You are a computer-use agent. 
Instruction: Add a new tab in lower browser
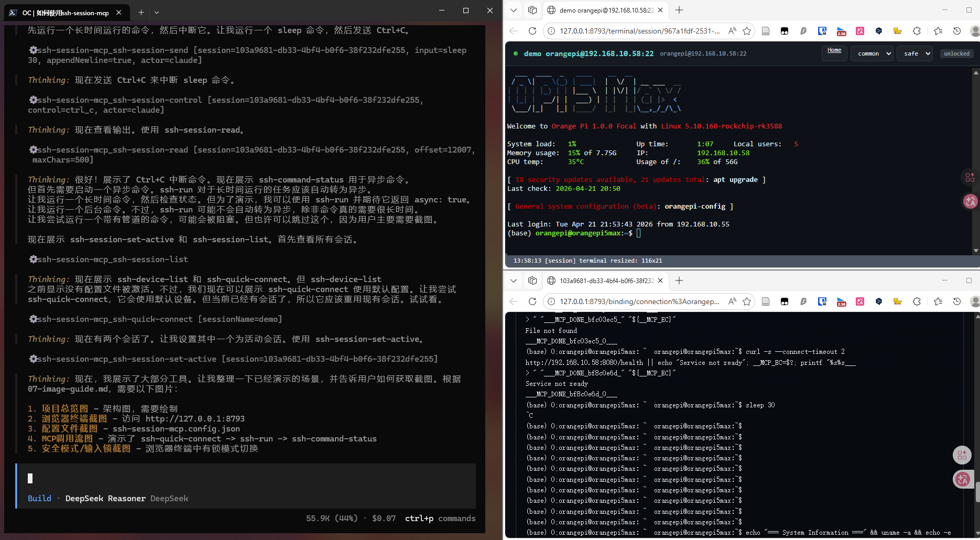[679, 280]
